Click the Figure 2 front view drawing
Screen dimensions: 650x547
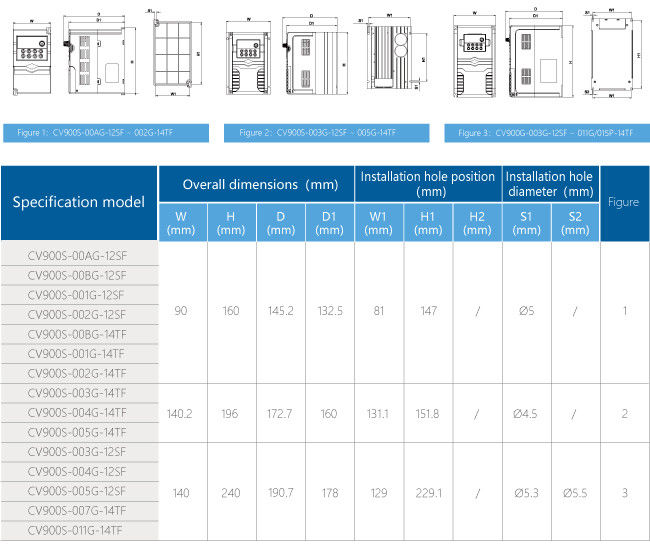coord(247,59)
